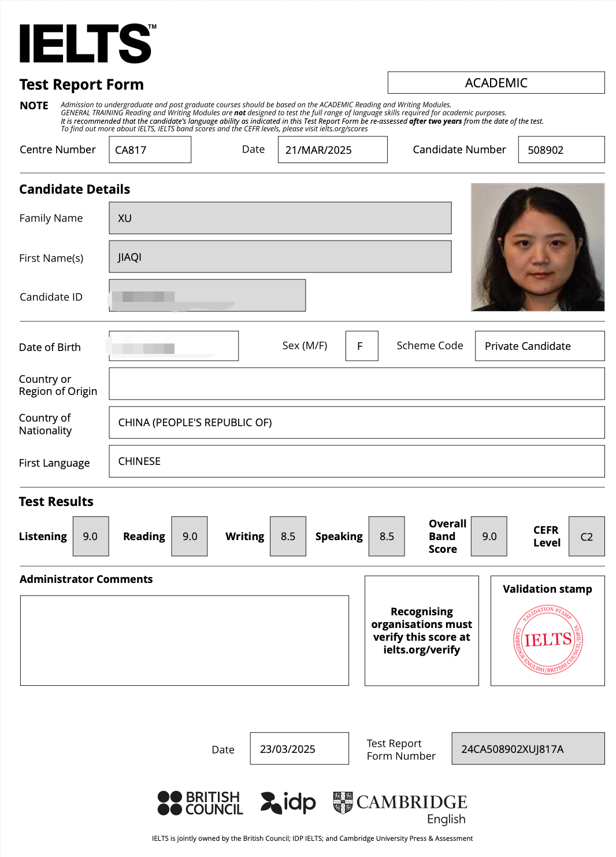This screenshot has height=857, width=616.
Task: Click the CEFR Level box C2
Action: (587, 537)
